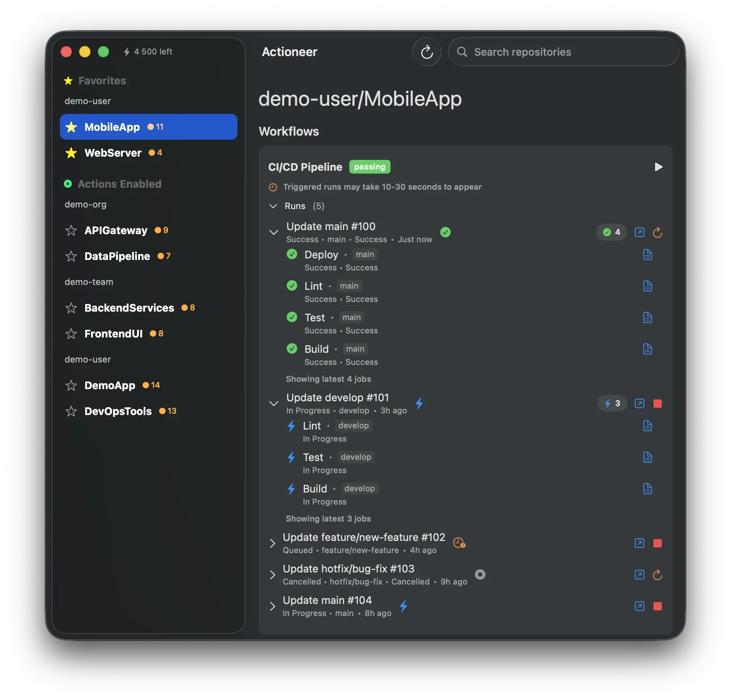View logs for the Deploy job
This screenshot has width=731, height=700.
(x=647, y=255)
